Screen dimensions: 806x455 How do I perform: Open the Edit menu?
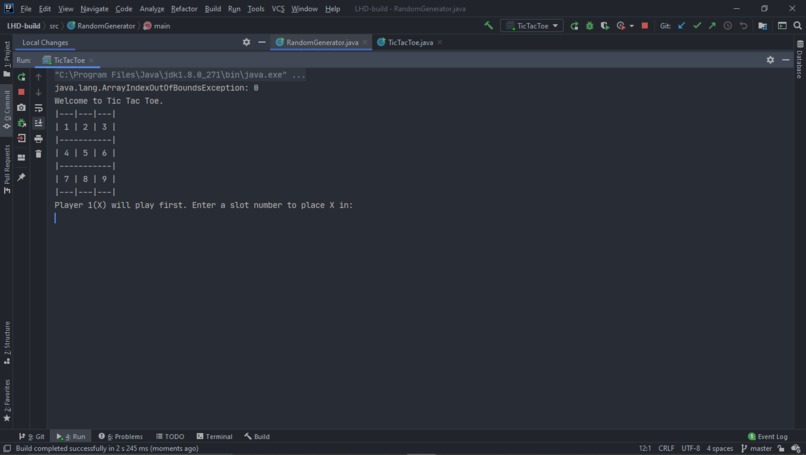45,9
